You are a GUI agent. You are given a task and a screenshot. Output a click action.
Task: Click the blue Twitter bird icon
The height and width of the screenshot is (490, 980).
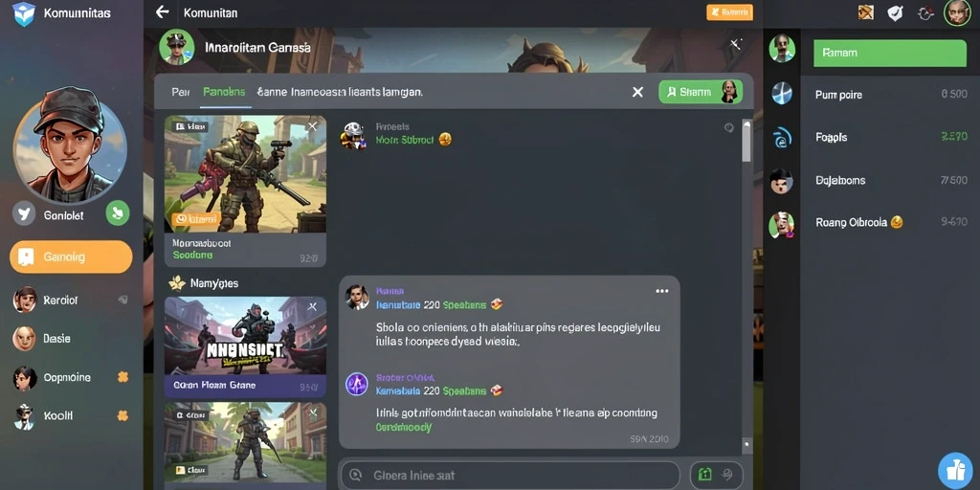pos(24,213)
